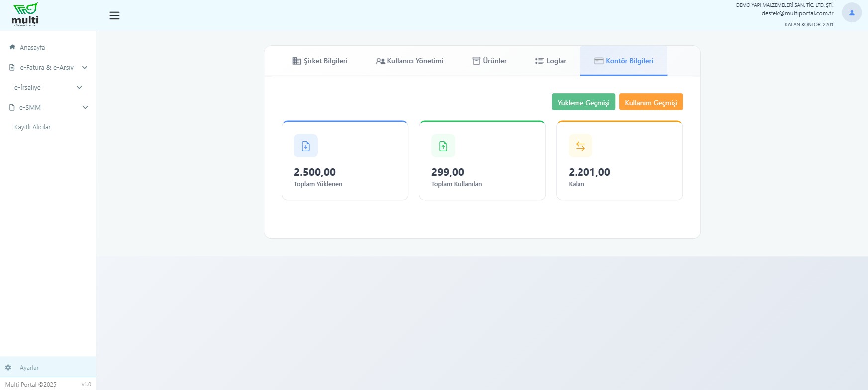Click the Loglar list icon
Screen dimensions: 868x390
coord(539,61)
